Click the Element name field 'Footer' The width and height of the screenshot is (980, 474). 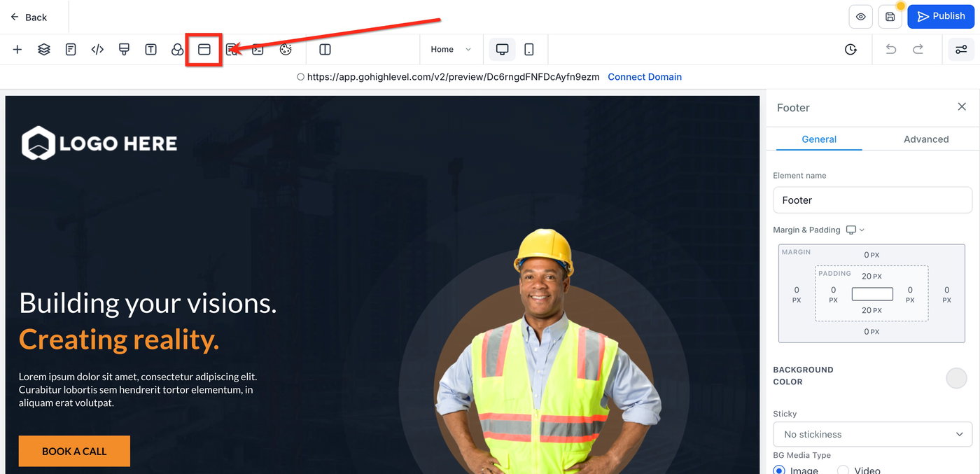pyautogui.click(x=872, y=200)
